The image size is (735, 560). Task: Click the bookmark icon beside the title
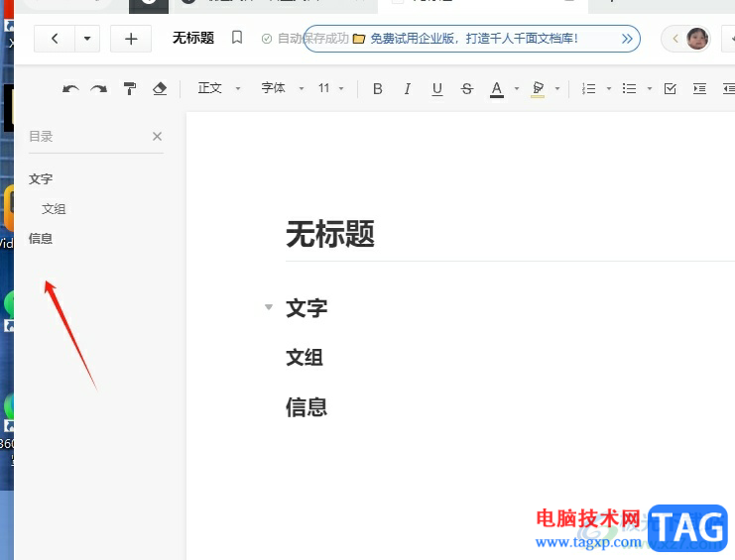(237, 38)
